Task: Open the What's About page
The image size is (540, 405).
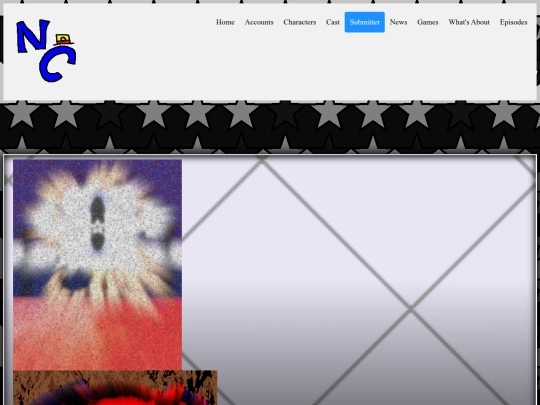Action: (x=469, y=22)
